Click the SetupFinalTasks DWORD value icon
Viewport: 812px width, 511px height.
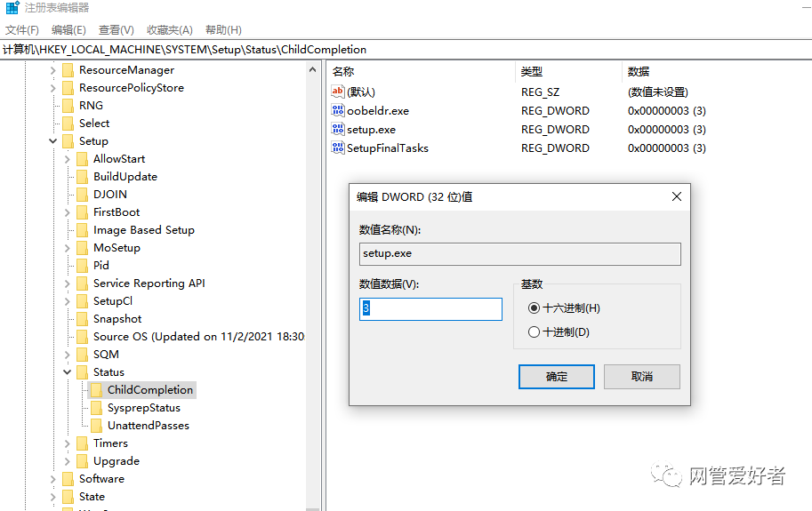click(338, 148)
